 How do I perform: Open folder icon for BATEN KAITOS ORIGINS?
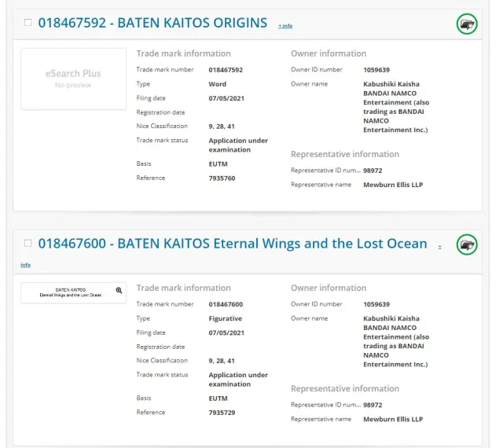tap(467, 24)
